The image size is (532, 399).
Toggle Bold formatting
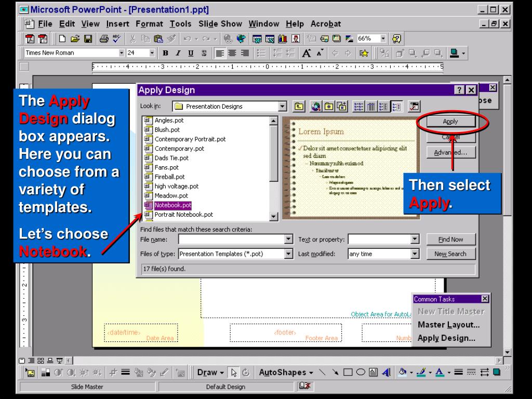(x=165, y=53)
